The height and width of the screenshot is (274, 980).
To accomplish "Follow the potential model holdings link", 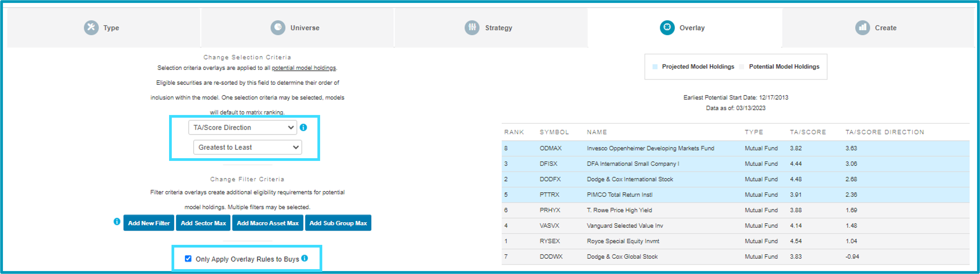I will pos(304,68).
